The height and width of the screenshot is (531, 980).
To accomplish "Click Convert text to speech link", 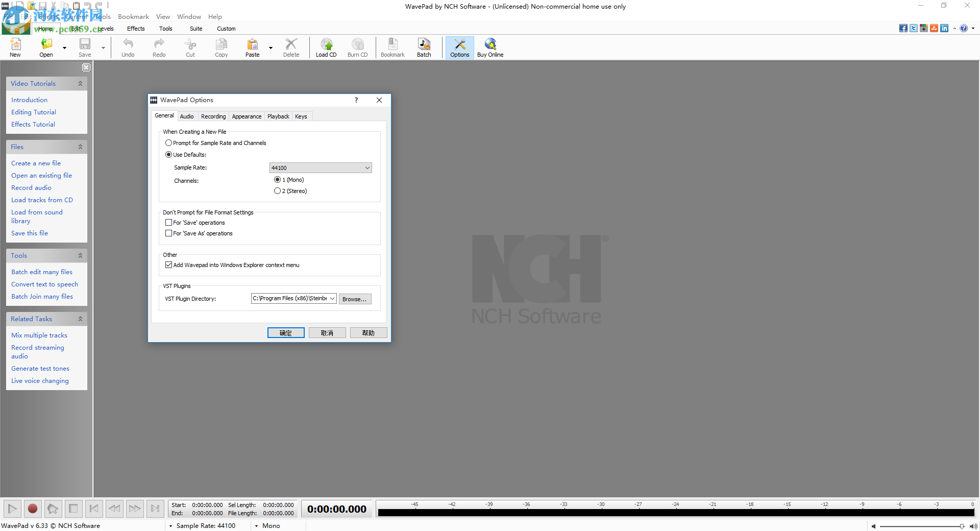I will point(45,284).
